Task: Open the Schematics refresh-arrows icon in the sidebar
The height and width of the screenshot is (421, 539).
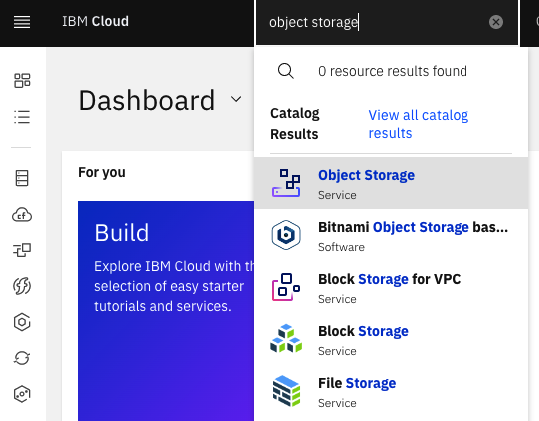Action: click(x=22, y=358)
